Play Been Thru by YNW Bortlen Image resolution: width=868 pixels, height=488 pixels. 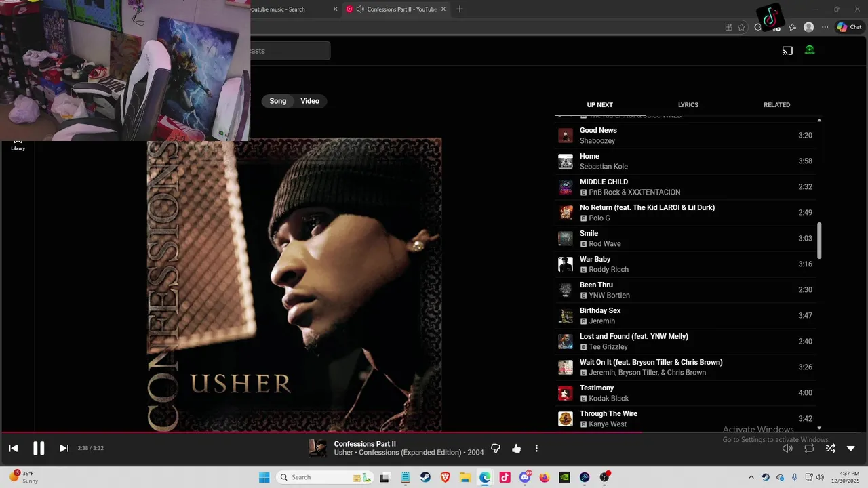click(686, 290)
